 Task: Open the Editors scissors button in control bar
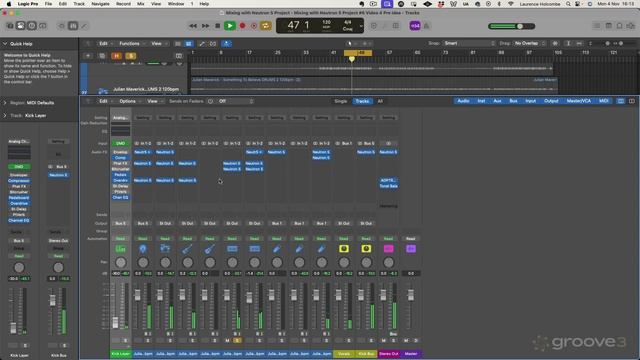click(84, 26)
